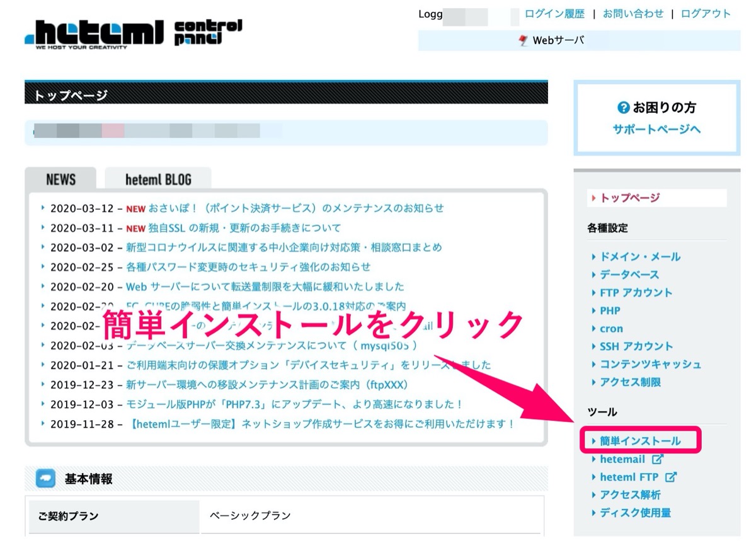
Task: Open おさいぽ！メンテナンスのお知らせ news item
Action: pos(295,208)
